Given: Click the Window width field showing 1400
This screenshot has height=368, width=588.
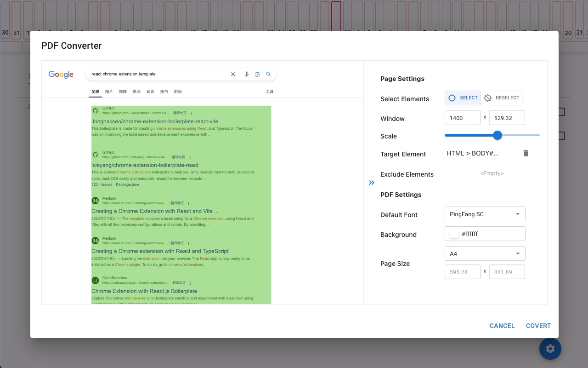Looking at the screenshot, I should tap(462, 118).
